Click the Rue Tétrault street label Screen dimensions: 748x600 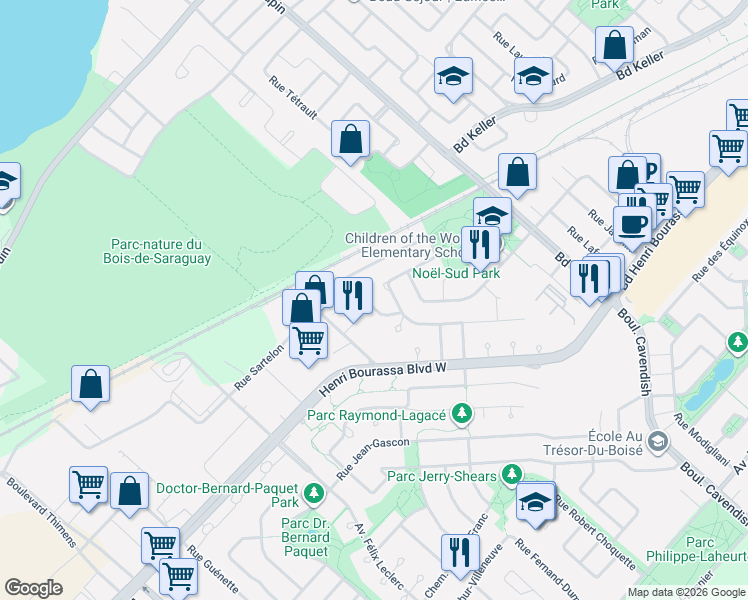(x=293, y=97)
